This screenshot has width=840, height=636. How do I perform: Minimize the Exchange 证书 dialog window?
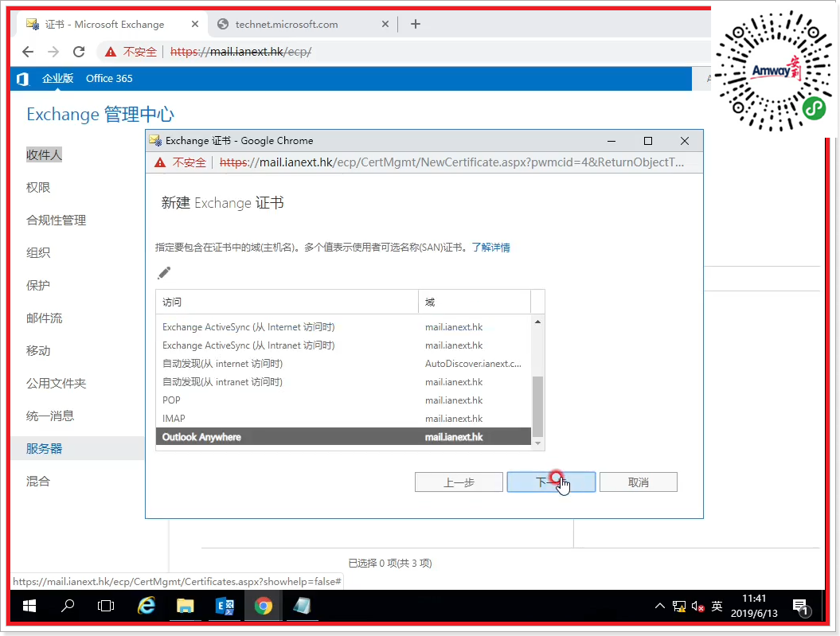(x=611, y=141)
